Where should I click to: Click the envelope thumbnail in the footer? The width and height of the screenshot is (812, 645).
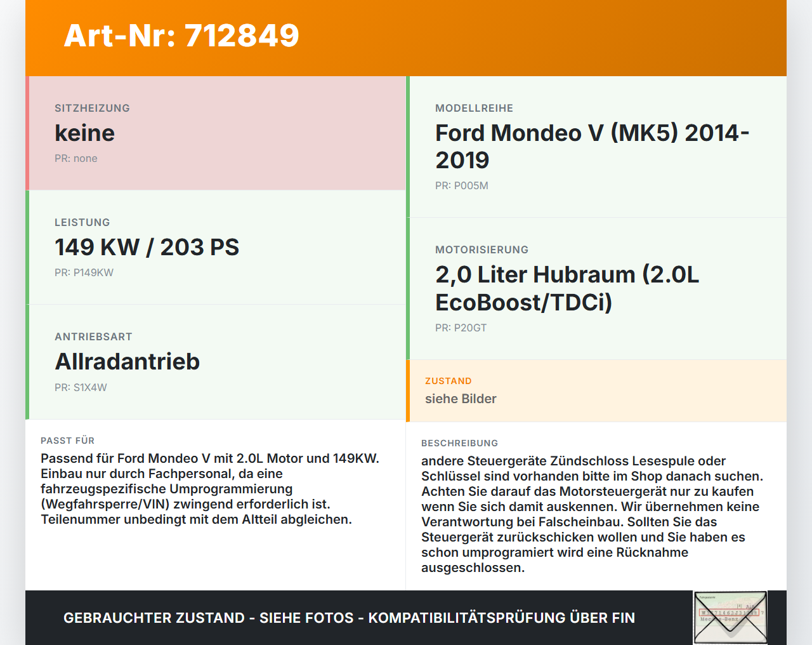pos(730,618)
